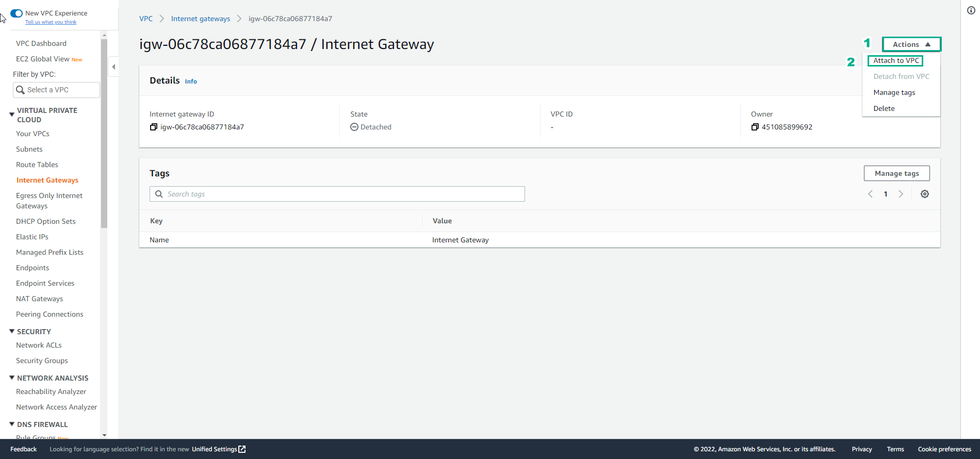Choose Attach to VPC from Actions menu
980x459 pixels.
(896, 60)
